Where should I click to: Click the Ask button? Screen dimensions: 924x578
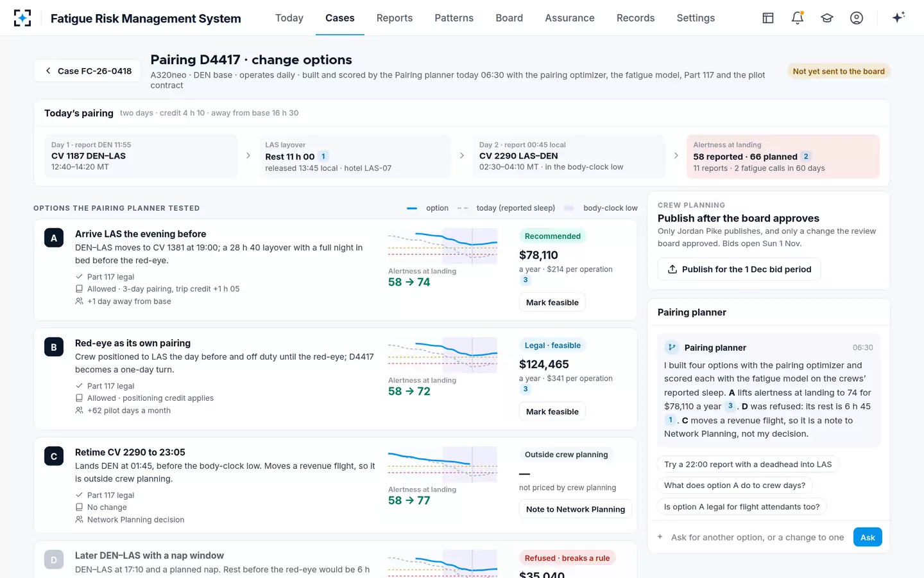868,537
